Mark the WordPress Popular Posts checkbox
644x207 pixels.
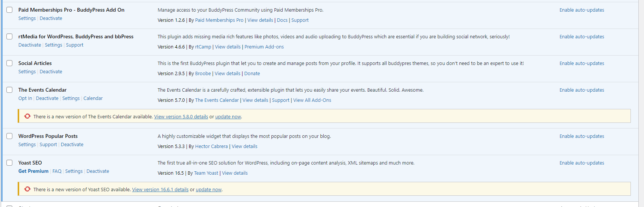pyautogui.click(x=9, y=136)
